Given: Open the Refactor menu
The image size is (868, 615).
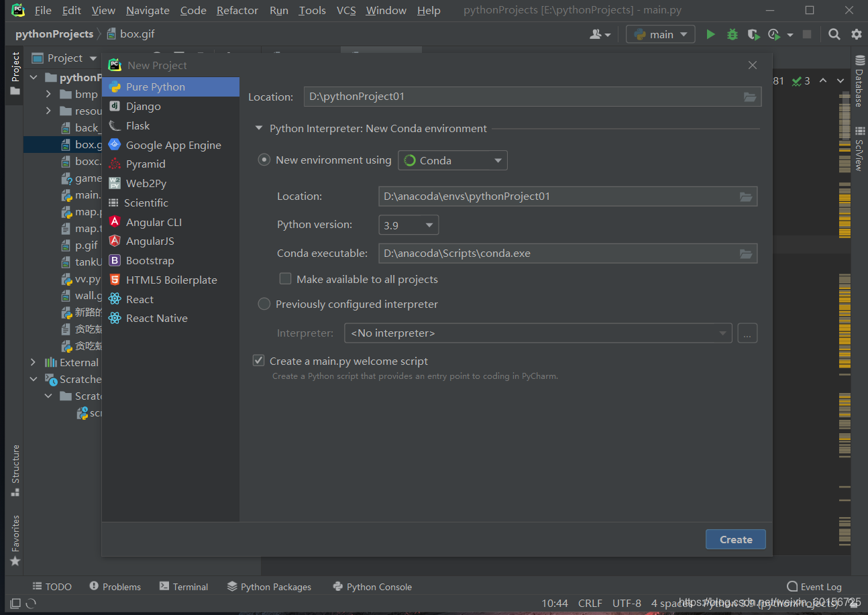Looking at the screenshot, I should 237,10.
